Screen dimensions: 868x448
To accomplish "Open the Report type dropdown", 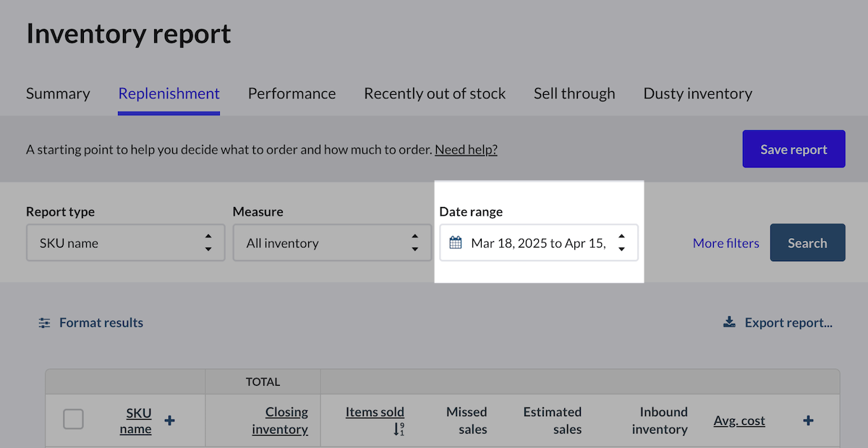I will (125, 243).
